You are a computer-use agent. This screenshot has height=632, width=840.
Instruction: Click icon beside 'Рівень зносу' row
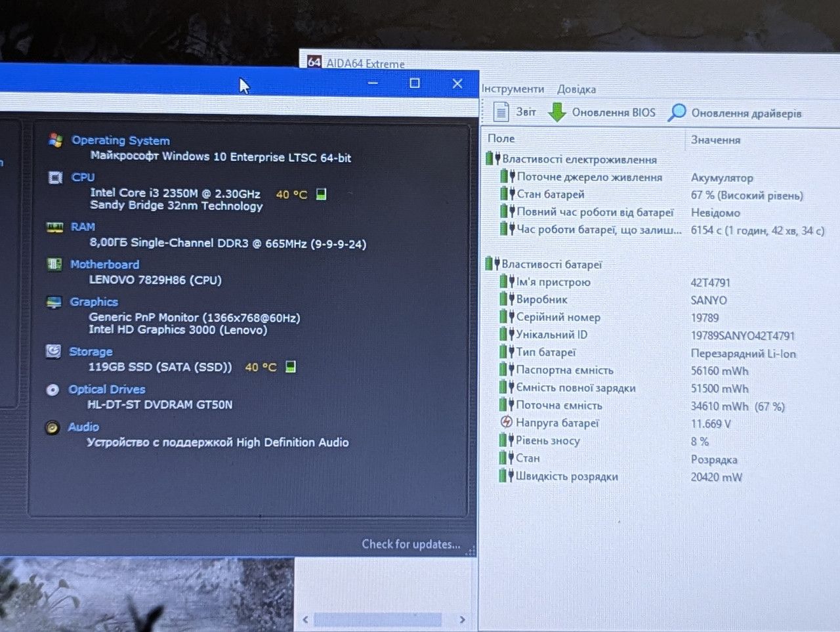506,440
